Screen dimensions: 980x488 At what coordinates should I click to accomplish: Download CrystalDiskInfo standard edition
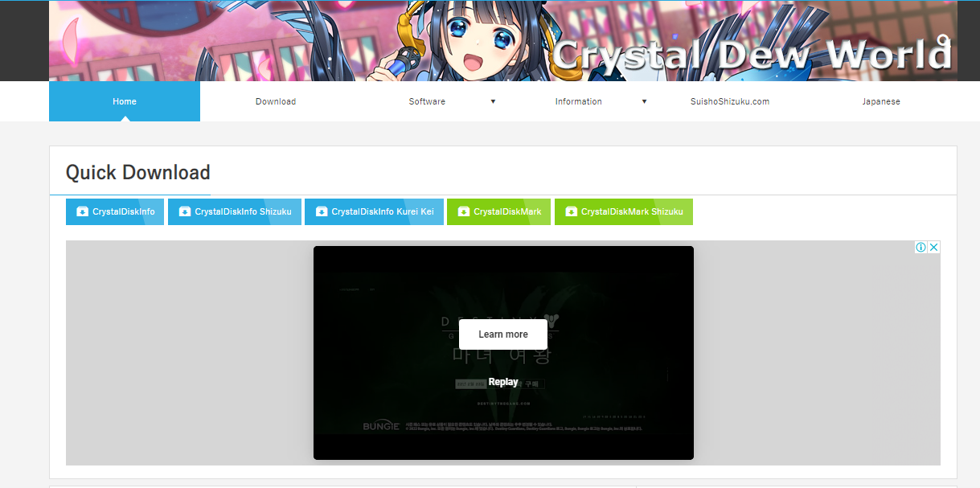[115, 211]
